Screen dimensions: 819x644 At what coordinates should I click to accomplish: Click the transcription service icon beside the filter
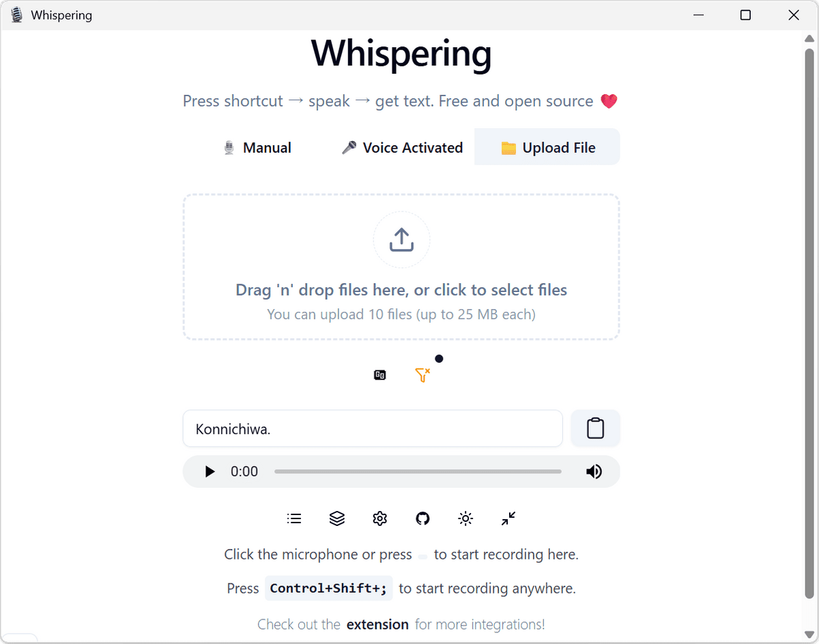click(380, 375)
